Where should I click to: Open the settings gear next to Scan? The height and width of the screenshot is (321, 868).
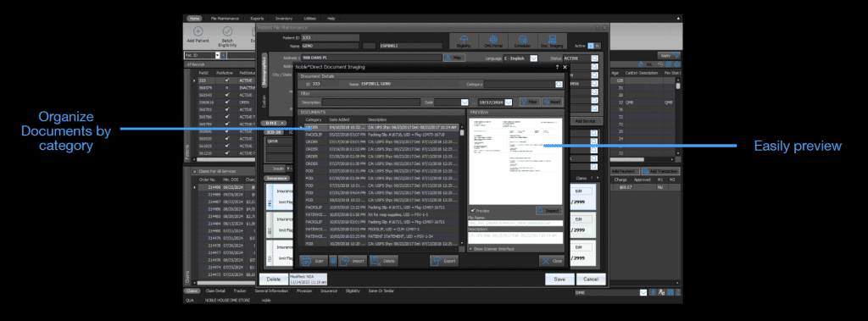coord(333,260)
